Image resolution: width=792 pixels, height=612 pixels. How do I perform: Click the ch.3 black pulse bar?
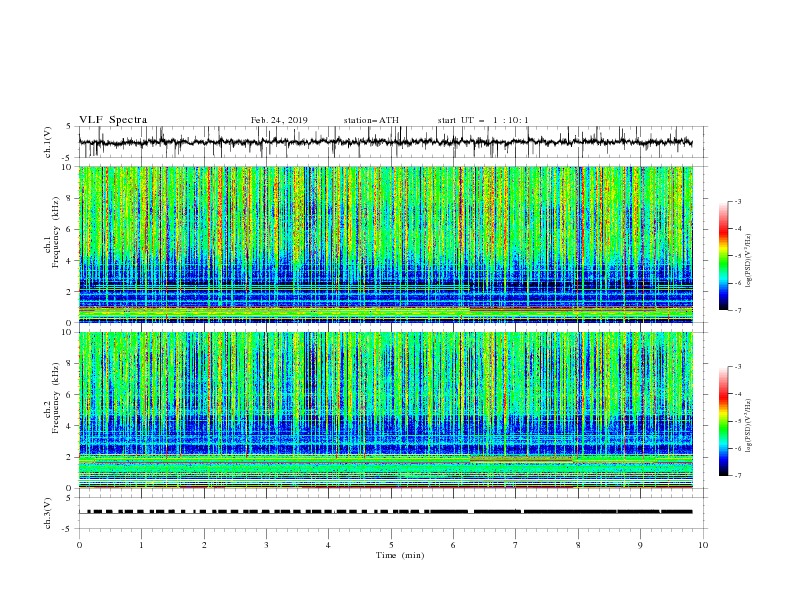click(389, 512)
